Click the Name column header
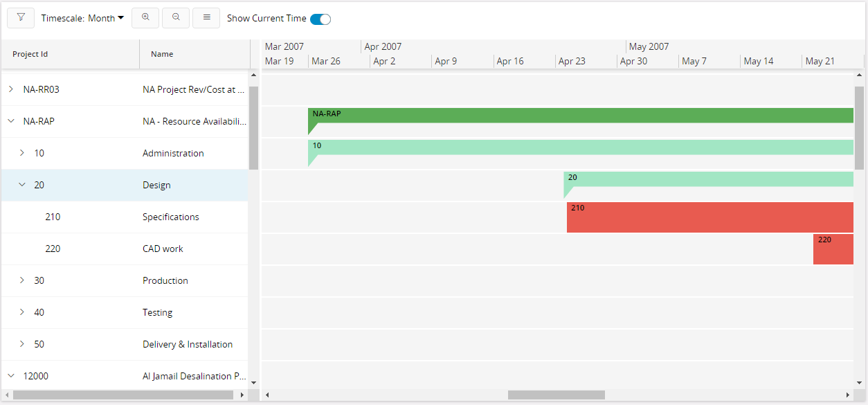868x405 pixels. 162,54
